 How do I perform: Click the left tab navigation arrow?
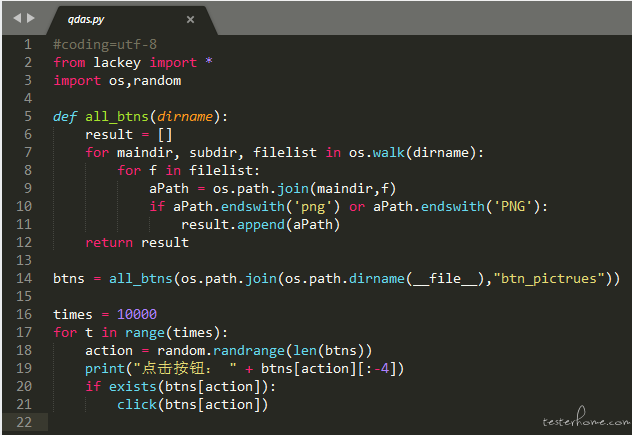coord(17,18)
